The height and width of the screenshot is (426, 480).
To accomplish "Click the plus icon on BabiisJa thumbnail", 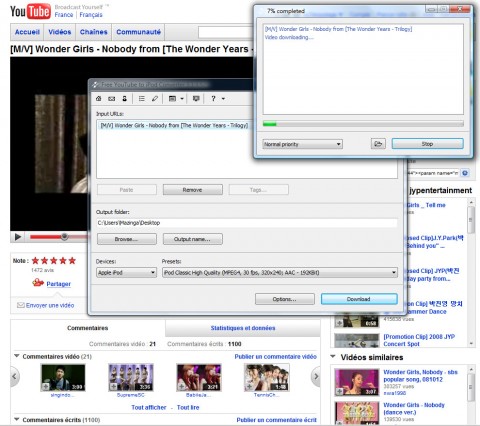I will click(x=182, y=386).
